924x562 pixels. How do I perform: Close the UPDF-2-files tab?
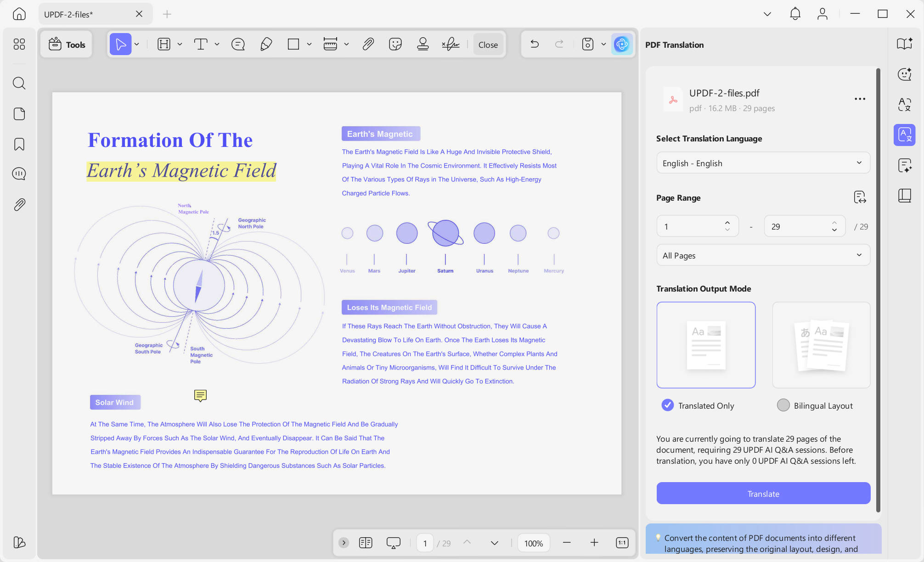139,14
